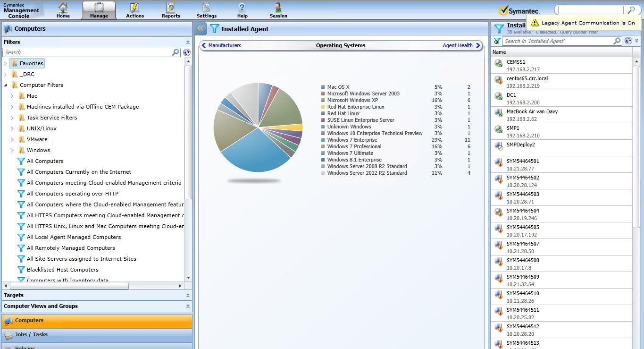Expand Computer Views and Groups panel

pyautogui.click(x=188, y=306)
